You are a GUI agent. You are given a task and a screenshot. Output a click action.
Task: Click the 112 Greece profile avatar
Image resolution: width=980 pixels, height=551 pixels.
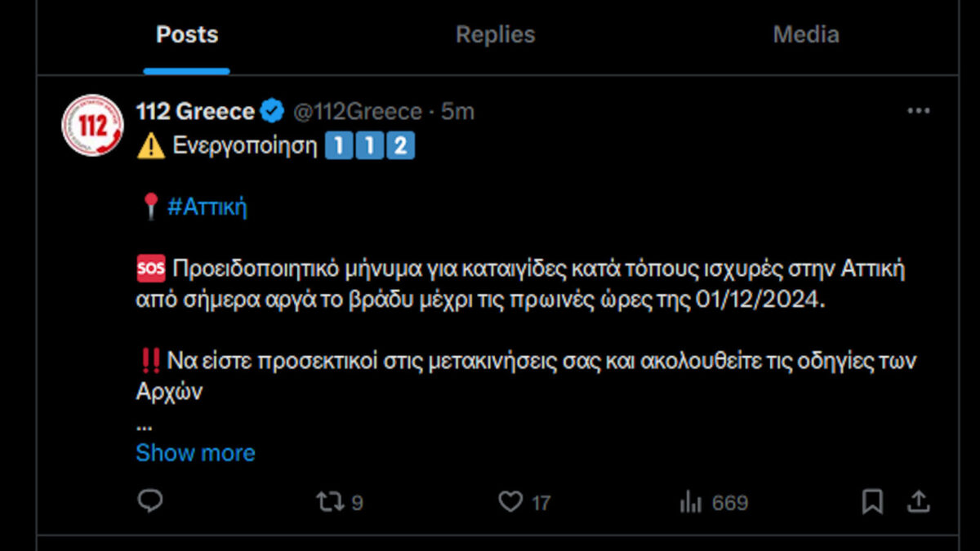point(92,125)
